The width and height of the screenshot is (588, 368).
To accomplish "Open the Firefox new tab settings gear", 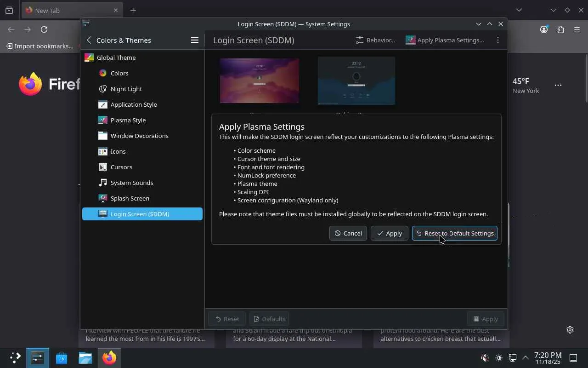I will pos(570,330).
